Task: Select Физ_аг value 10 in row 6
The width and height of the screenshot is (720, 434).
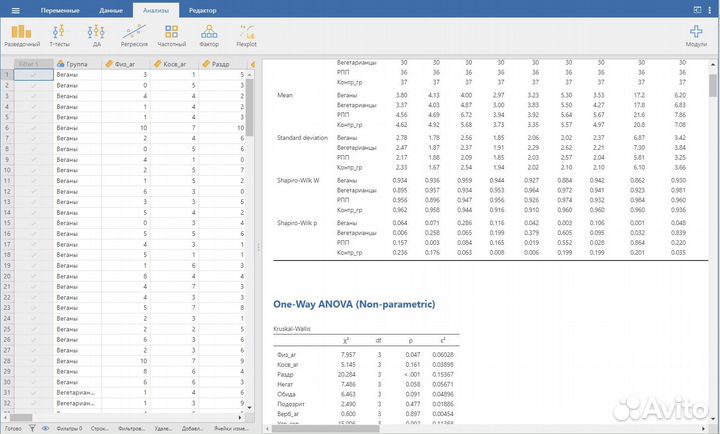Action: [125, 128]
